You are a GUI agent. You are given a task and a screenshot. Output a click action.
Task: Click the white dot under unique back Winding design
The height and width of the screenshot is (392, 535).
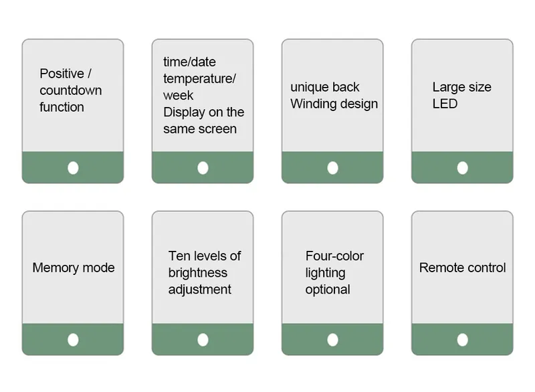(332, 168)
